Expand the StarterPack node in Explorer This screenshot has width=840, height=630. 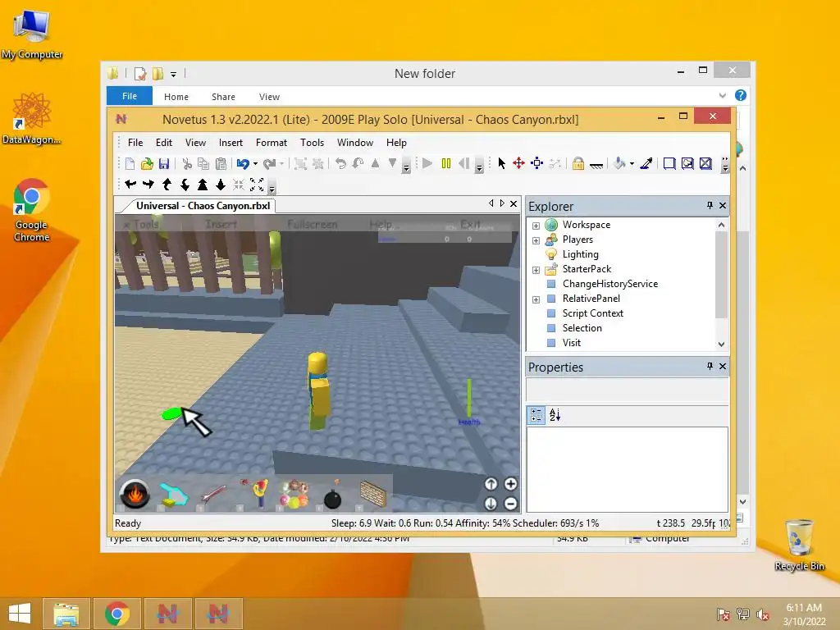pyautogui.click(x=536, y=270)
